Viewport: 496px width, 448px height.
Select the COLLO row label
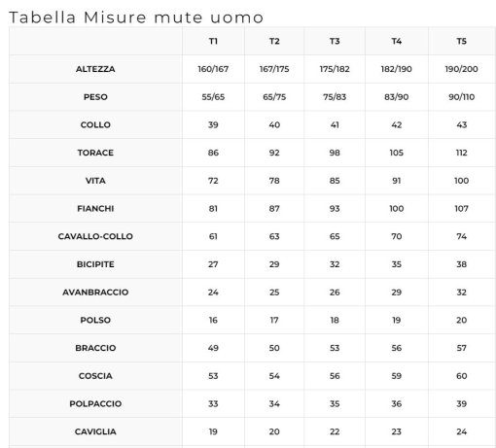[x=95, y=124]
